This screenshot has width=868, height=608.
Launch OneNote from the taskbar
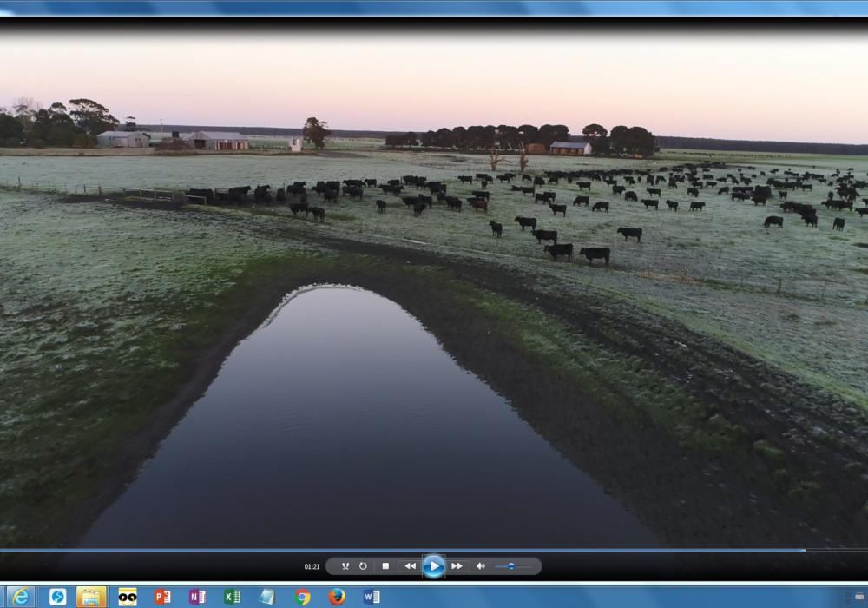click(197, 597)
